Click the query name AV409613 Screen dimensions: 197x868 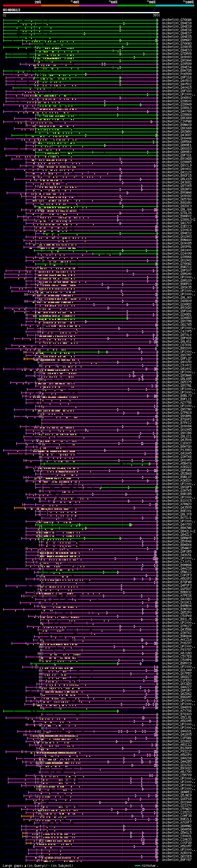[x=11, y=10]
